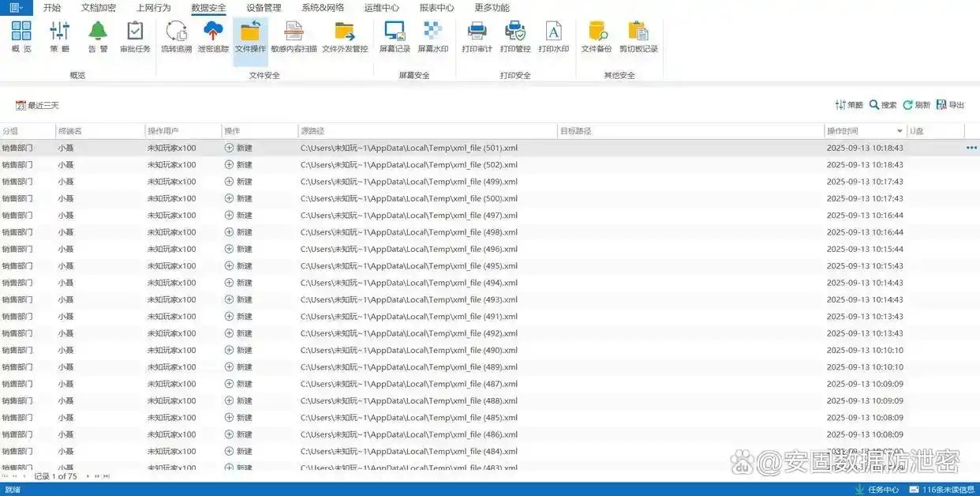This screenshot has width=980, height=496.
Task: Sort by the 源路径 column header
Action: point(428,130)
